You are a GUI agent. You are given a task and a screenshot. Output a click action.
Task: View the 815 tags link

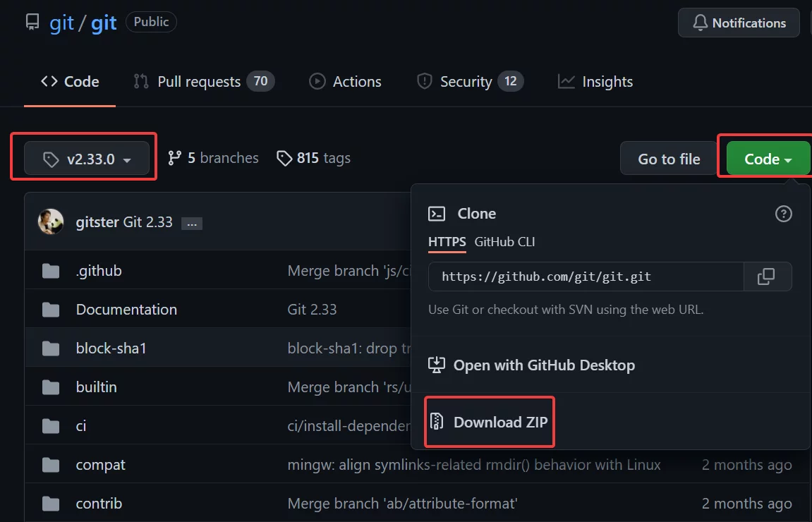(313, 158)
